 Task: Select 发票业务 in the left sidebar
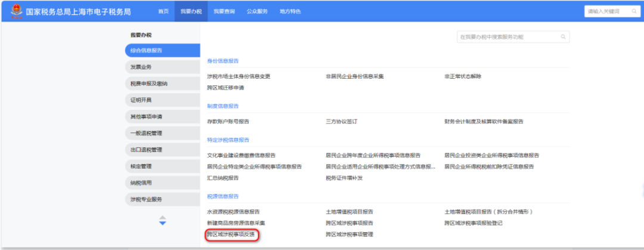click(141, 67)
